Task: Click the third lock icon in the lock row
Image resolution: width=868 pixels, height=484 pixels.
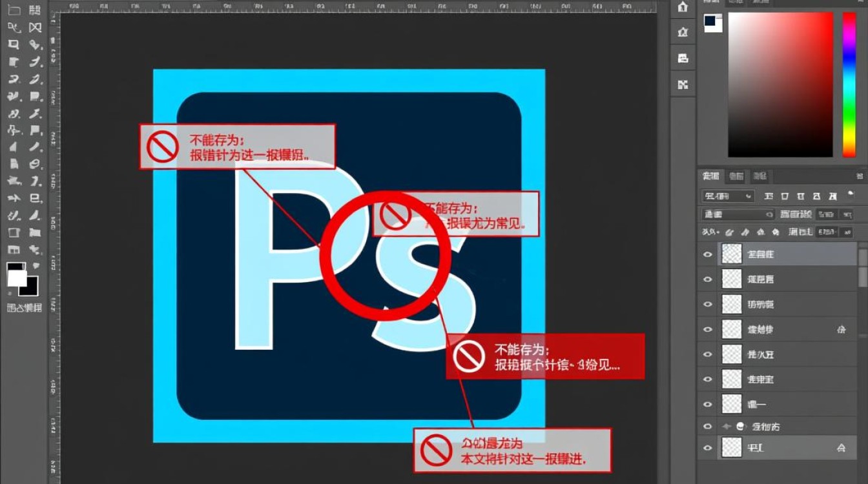Action: point(760,232)
